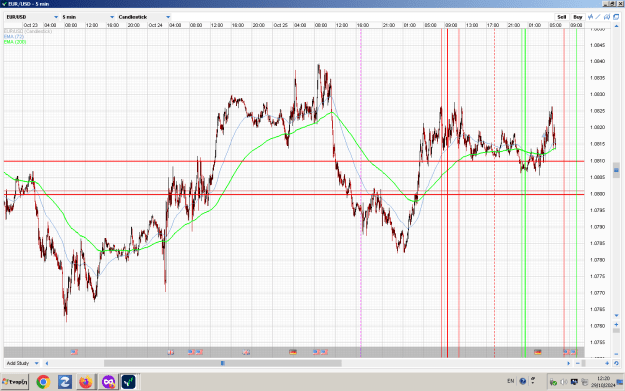625x391 pixels.
Task: Click the US flag event below Oct 23 08:00
Action: point(74,352)
